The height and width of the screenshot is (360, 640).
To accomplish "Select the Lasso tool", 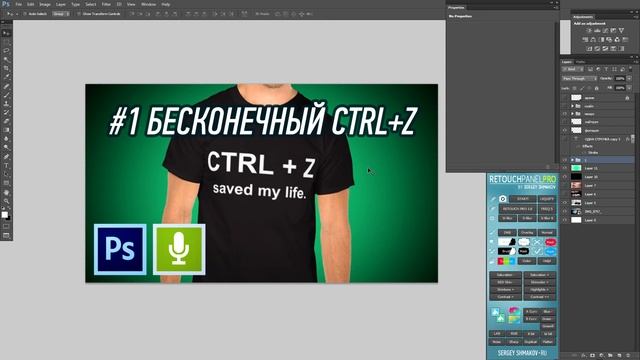I will pyautogui.click(x=6, y=51).
